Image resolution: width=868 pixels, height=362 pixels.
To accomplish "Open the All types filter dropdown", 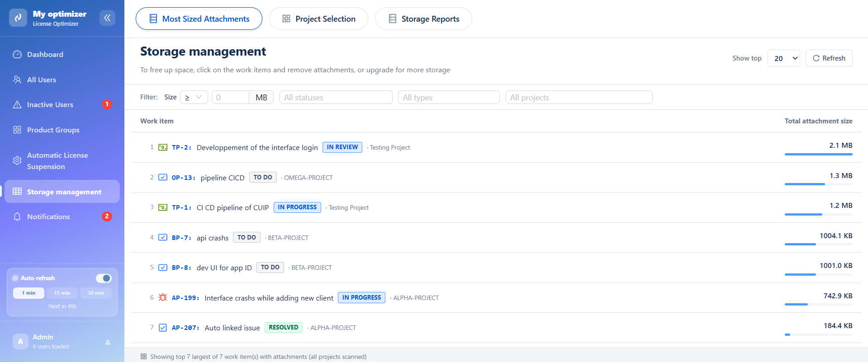I will [x=449, y=97].
